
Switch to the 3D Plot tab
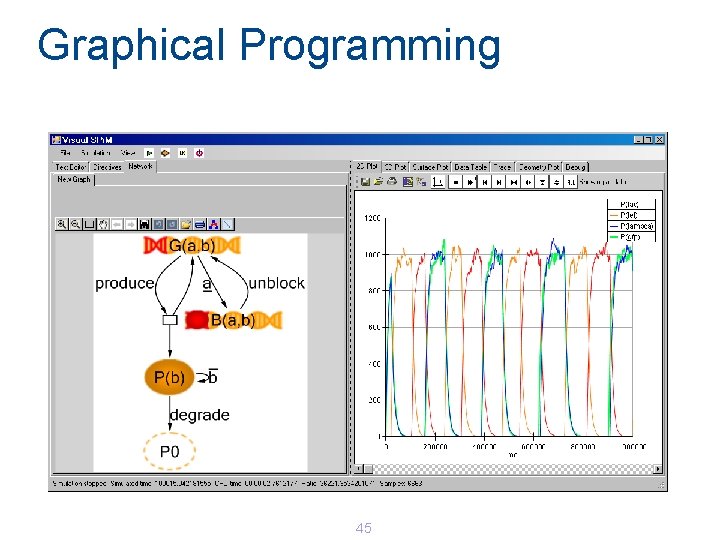click(395, 167)
